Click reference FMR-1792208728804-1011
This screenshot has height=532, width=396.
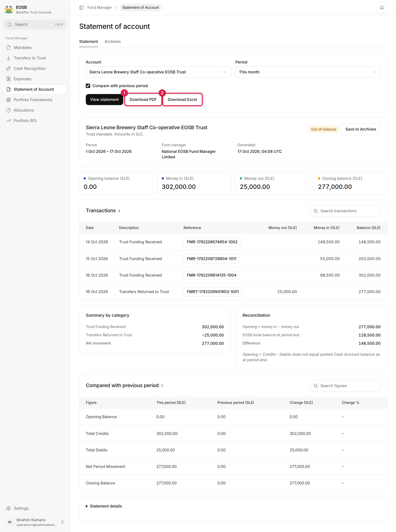coord(211,259)
